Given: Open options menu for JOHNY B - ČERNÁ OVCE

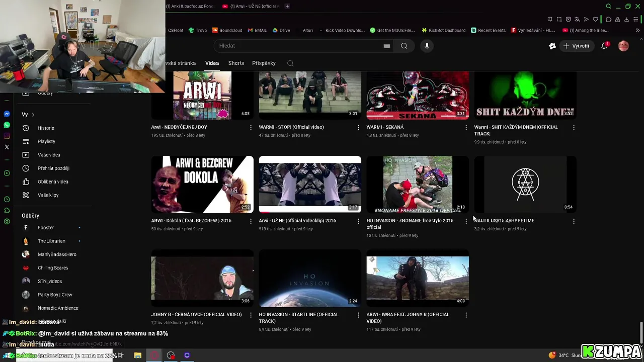Looking at the screenshot, I should pos(251,315).
